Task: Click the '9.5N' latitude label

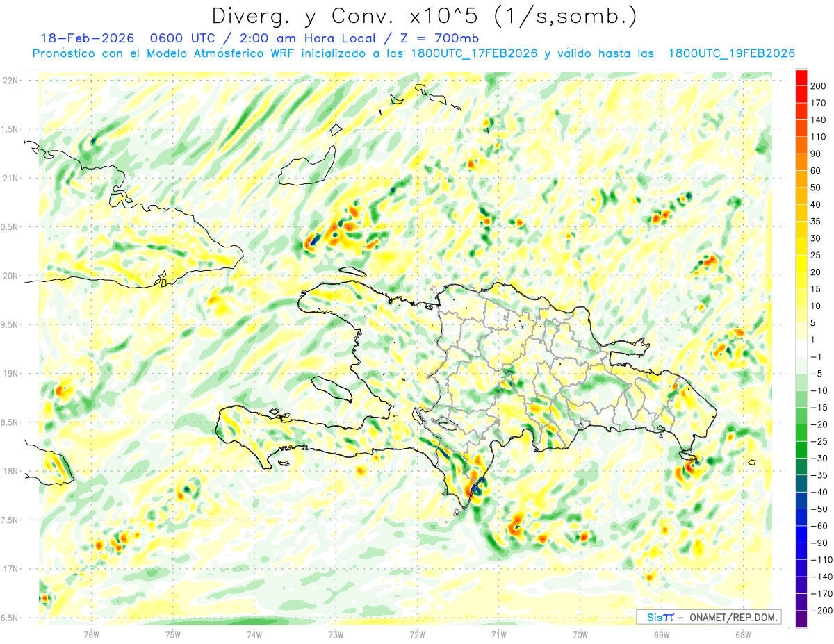Action: click(x=10, y=324)
